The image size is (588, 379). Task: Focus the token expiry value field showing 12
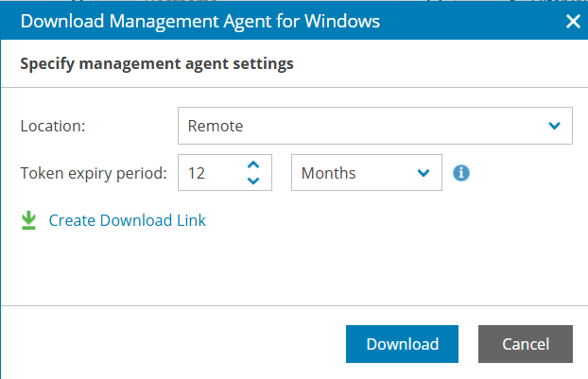click(225, 172)
